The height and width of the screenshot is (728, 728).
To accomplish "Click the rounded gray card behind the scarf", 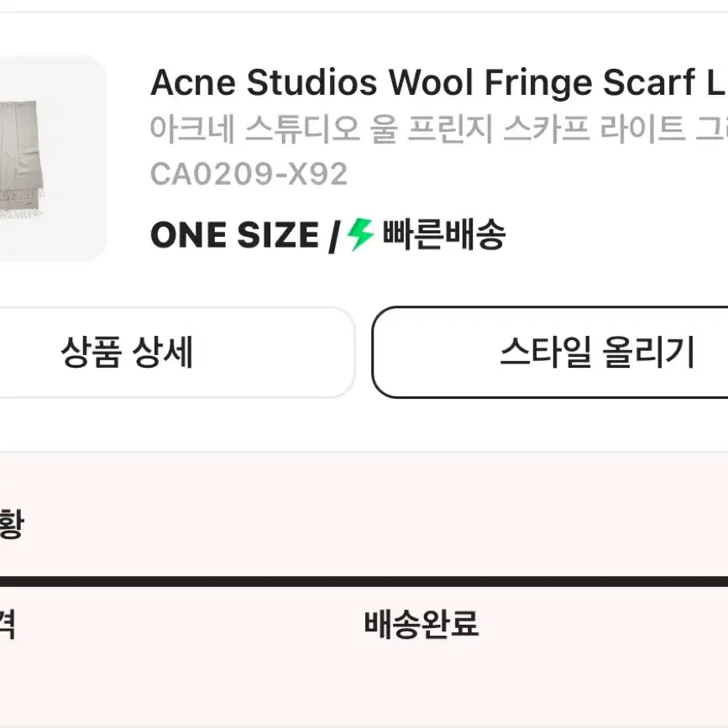I will tap(54, 159).
